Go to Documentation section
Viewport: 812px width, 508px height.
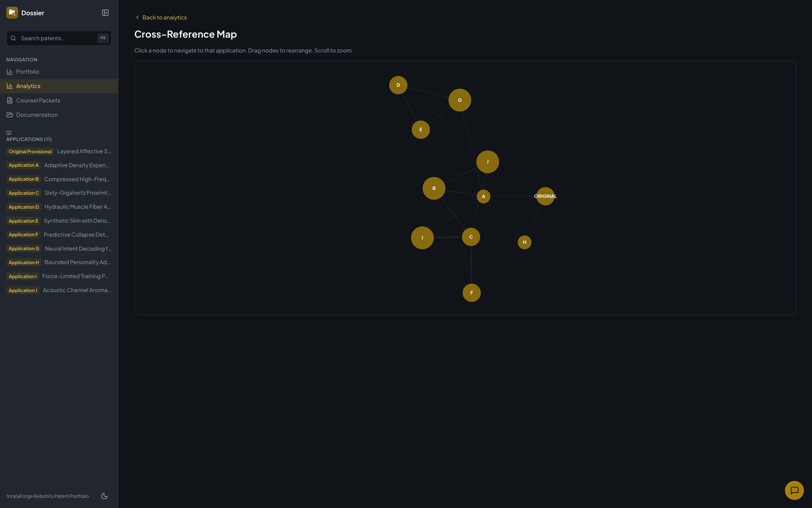(x=59, y=115)
